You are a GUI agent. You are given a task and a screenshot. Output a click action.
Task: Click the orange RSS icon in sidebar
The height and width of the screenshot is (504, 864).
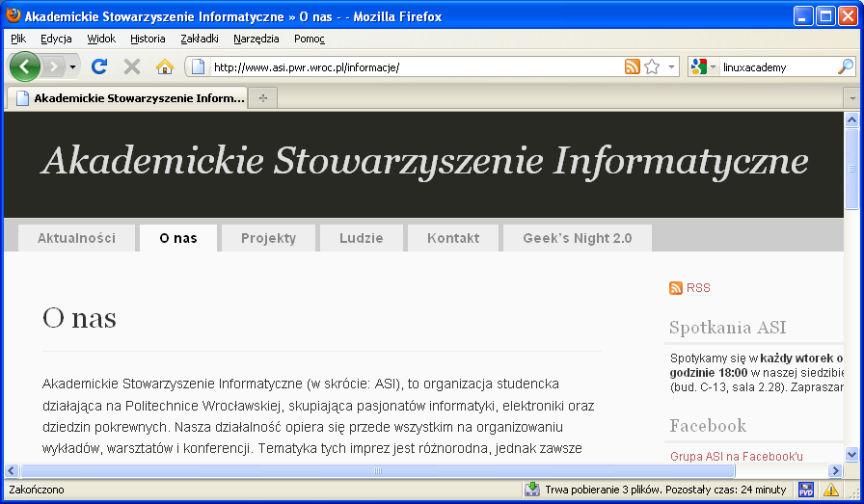pos(676,287)
